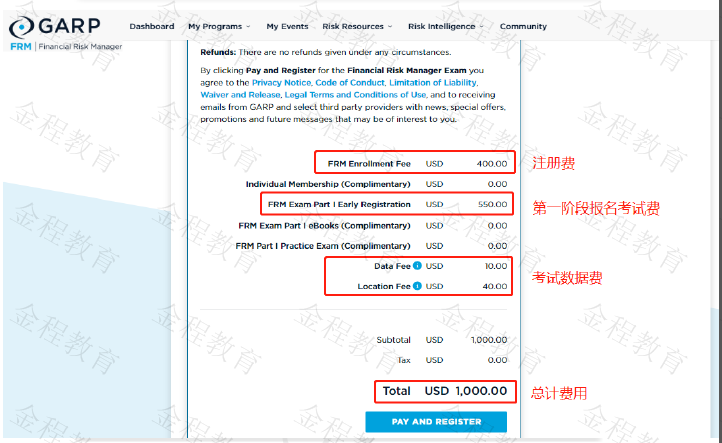722x443 pixels.
Task: Click the Location Fee label
Action: 384,286
